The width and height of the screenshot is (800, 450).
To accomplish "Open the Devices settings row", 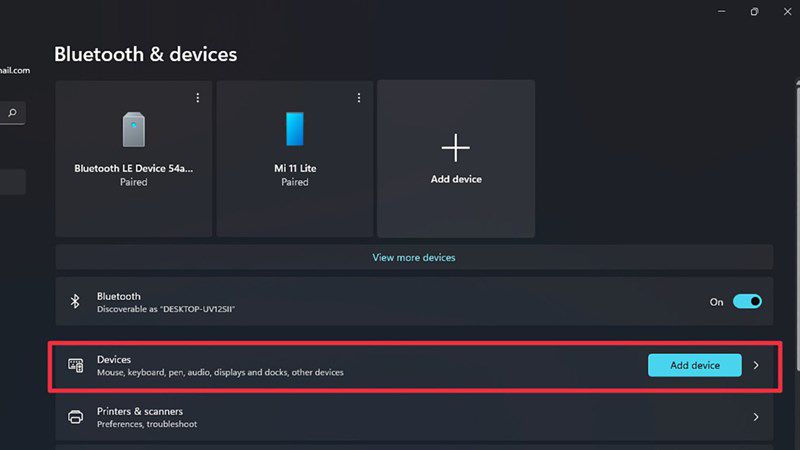I will coord(414,365).
